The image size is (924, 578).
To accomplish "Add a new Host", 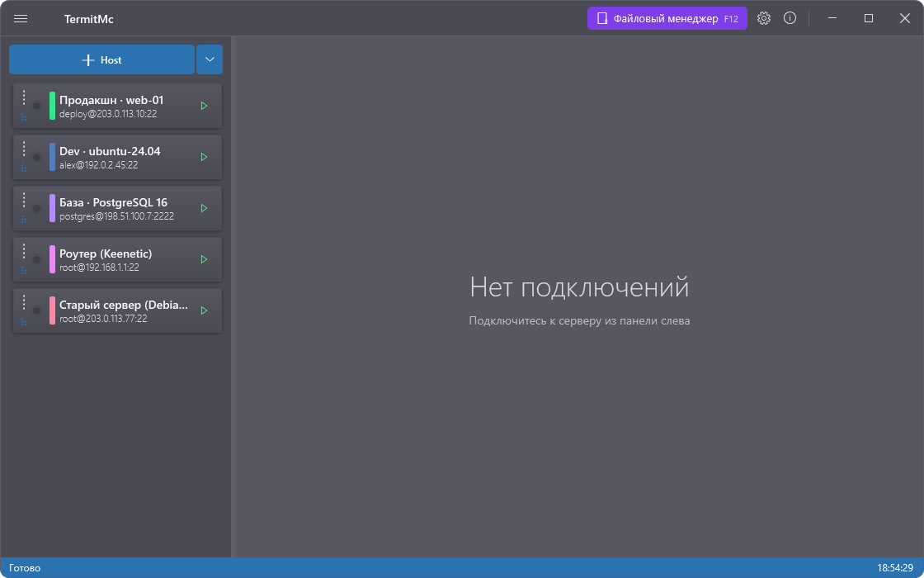I will (x=102, y=59).
